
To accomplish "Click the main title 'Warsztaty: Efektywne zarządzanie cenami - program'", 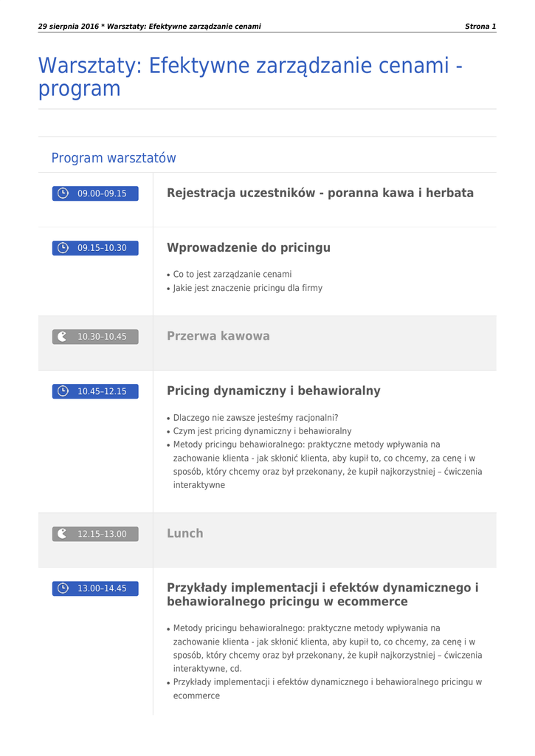I will pos(250,78).
